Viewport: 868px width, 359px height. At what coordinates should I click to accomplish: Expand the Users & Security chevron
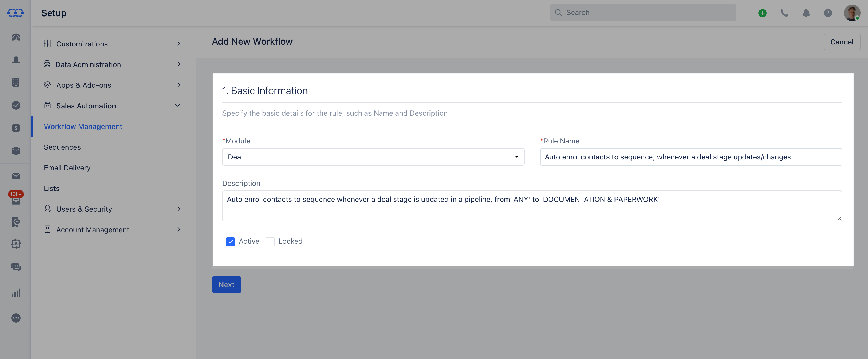tap(179, 209)
